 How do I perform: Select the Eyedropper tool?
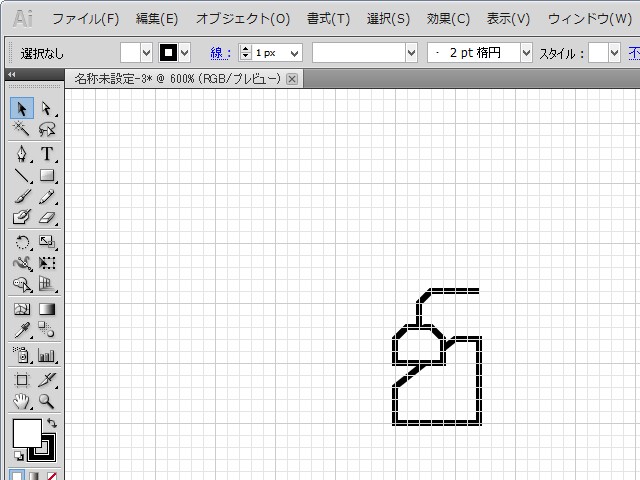point(21,330)
